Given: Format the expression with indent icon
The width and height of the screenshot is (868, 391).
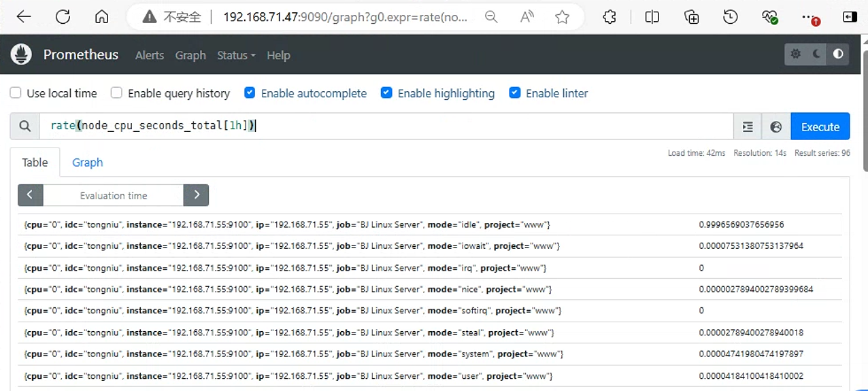Looking at the screenshot, I should 748,126.
